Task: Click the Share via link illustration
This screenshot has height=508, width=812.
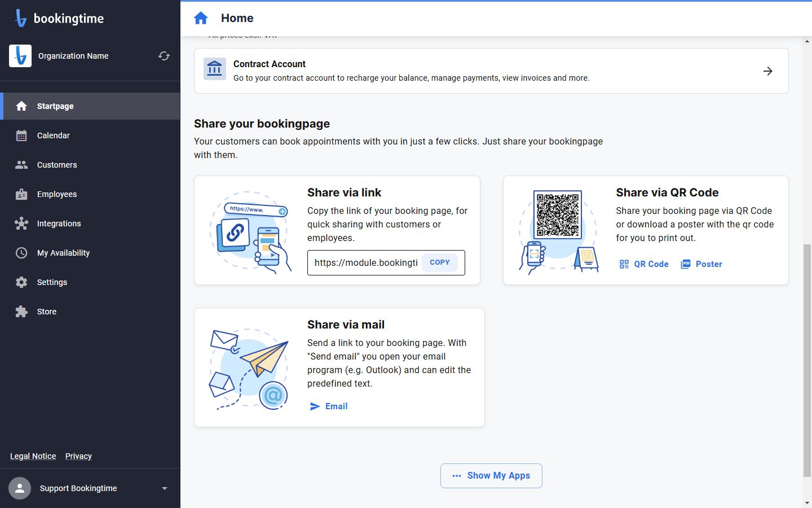Action: click(x=251, y=233)
